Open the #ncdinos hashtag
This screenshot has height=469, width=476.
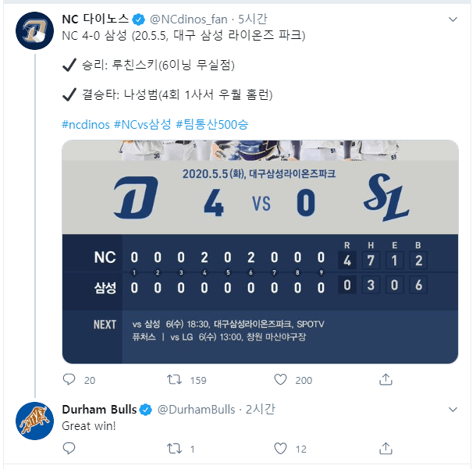(86, 124)
